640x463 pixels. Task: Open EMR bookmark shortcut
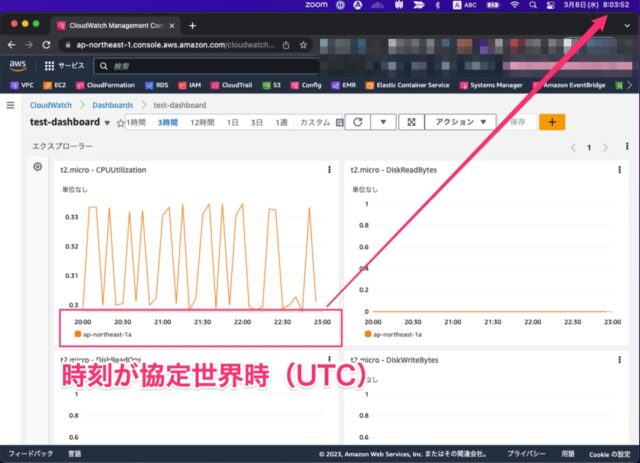344,85
